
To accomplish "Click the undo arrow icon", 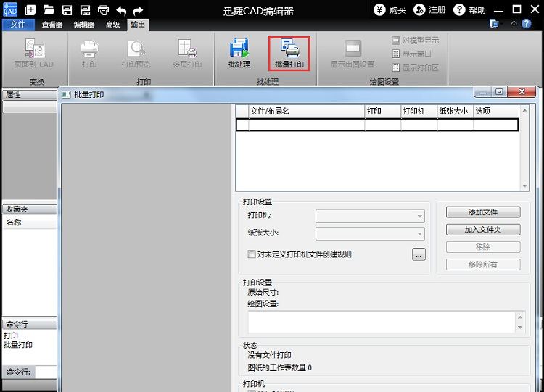I will click(x=121, y=10).
